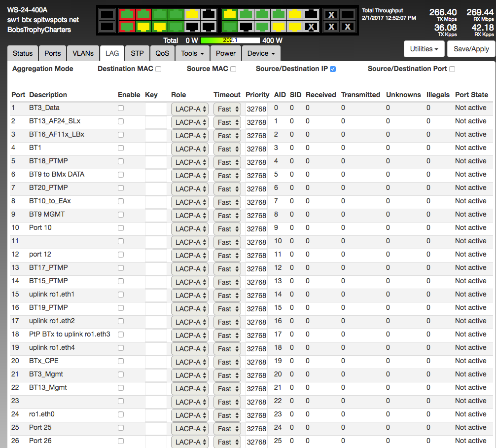Screen dimensions: 496x448
Task: Open the Tools tab menu
Action: (x=192, y=53)
